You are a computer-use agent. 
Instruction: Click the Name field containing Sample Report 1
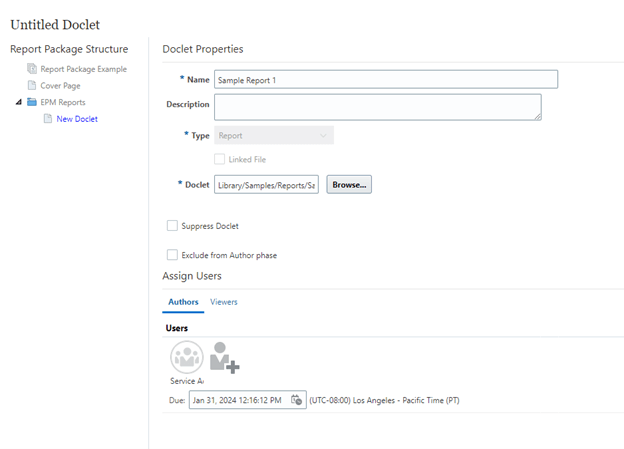point(385,79)
